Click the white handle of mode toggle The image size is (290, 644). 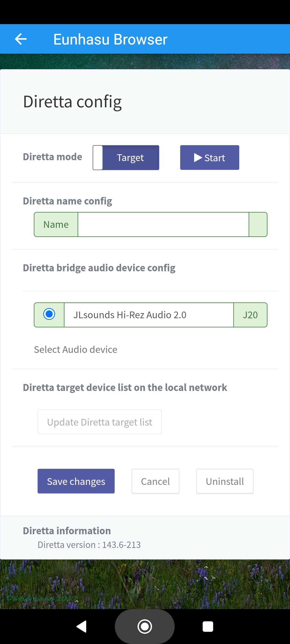coord(98,158)
